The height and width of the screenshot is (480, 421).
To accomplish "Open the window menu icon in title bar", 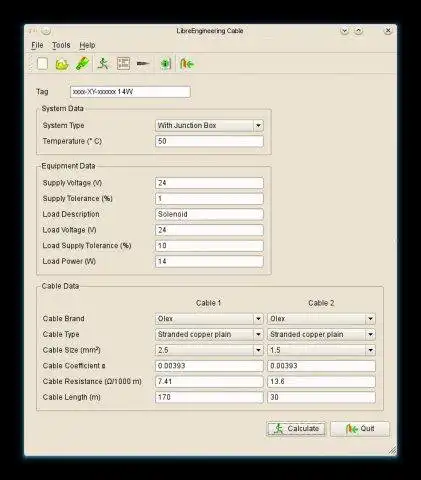I will click(32, 31).
